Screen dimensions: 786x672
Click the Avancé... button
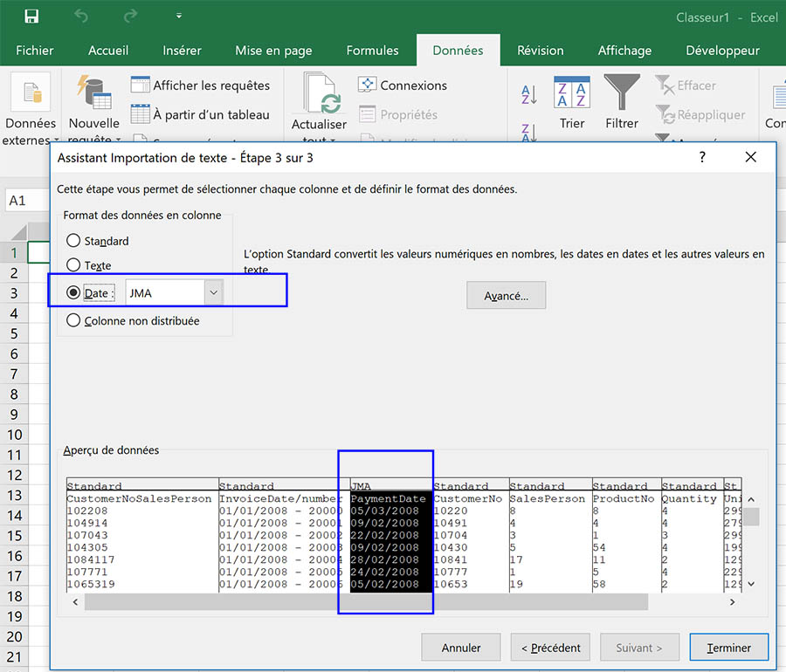506,296
